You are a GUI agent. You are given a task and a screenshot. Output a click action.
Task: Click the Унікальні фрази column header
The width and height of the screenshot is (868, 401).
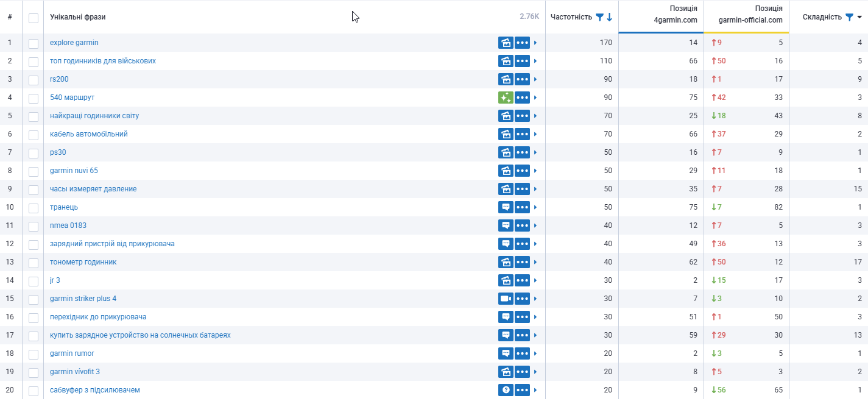click(x=77, y=17)
